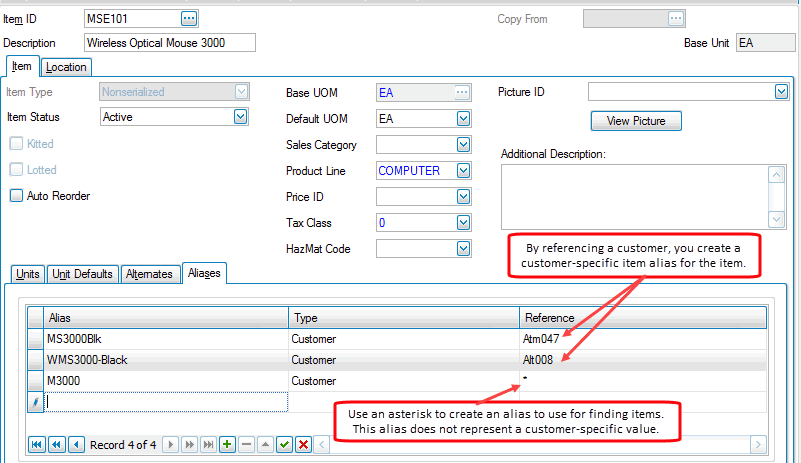Delete alias record with minus icon
The height and width of the screenshot is (463, 801).
click(x=246, y=444)
